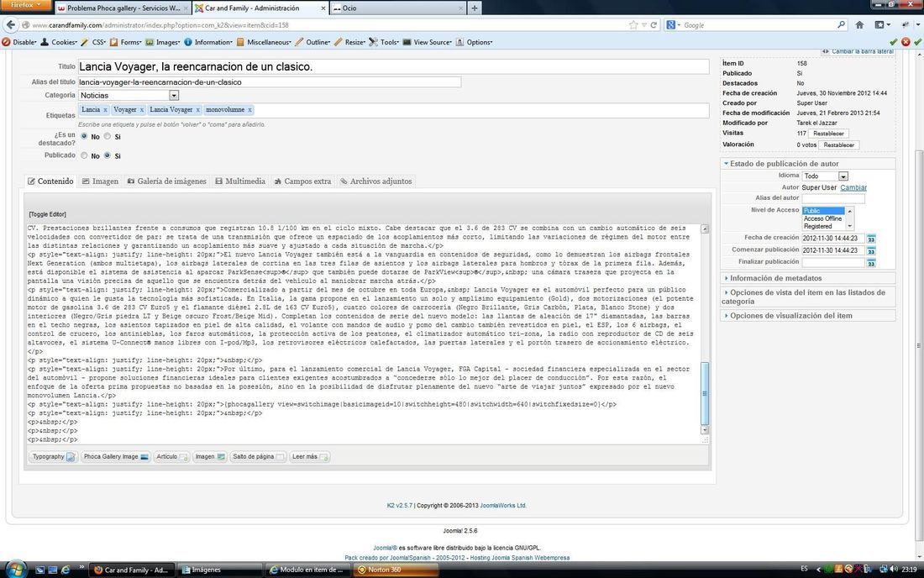Select Si for ¿Es un destacado?

pos(108,136)
